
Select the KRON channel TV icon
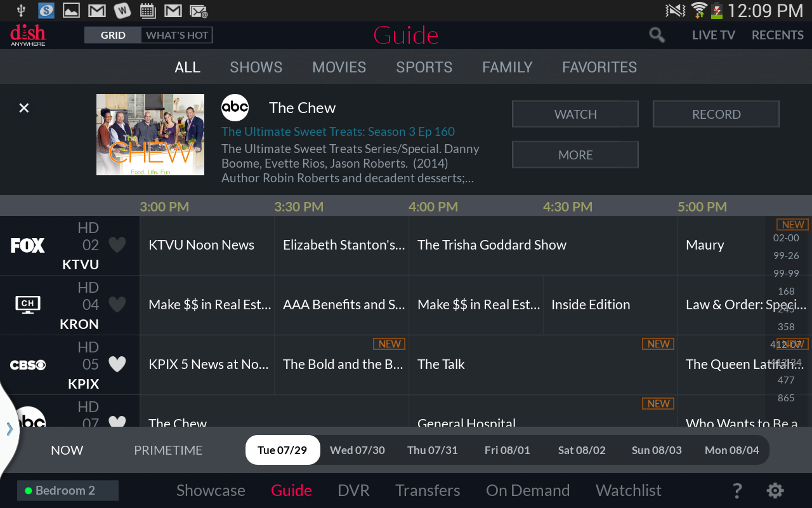[28, 305]
